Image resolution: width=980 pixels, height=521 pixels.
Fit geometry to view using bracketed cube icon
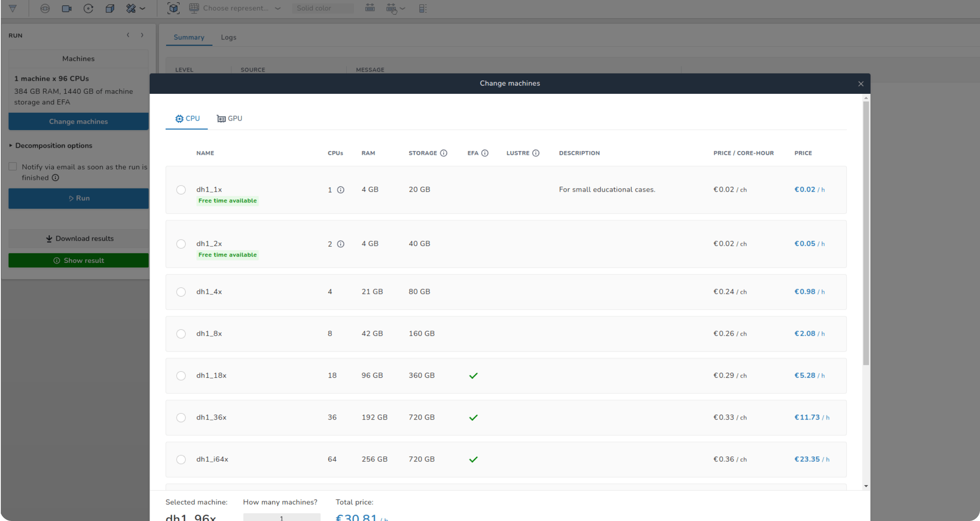[173, 8]
